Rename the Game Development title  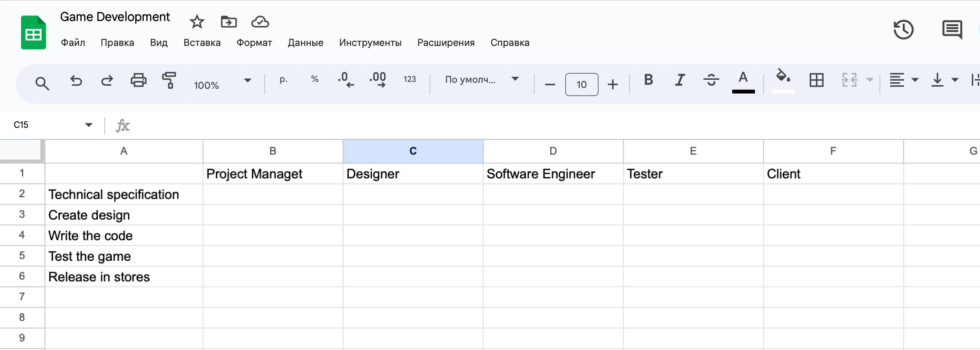pyautogui.click(x=115, y=17)
